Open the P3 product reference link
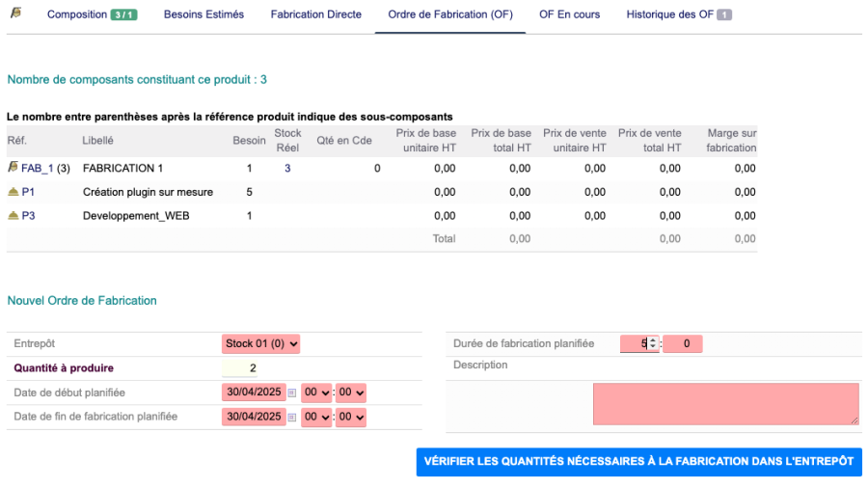 [x=28, y=216]
